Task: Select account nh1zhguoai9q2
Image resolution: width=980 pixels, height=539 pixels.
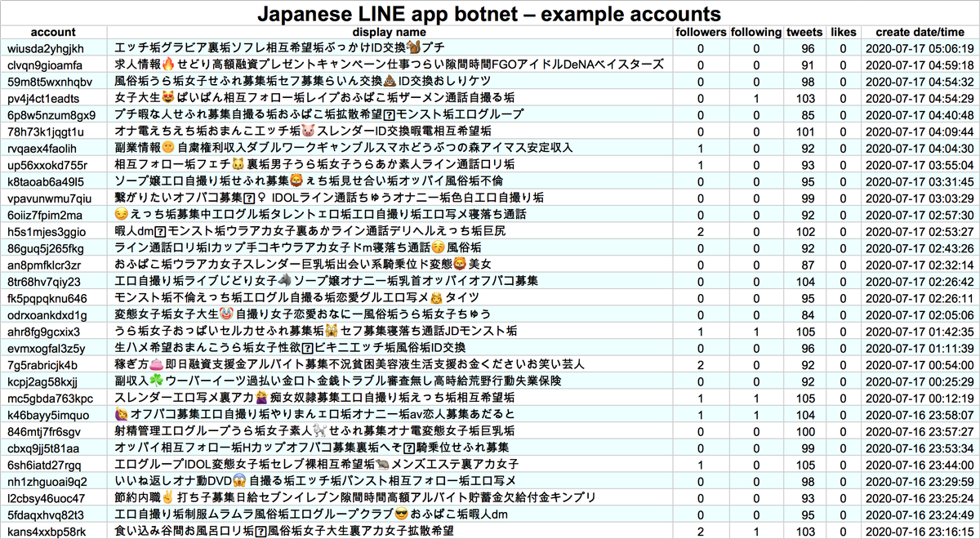Action: click(47, 482)
